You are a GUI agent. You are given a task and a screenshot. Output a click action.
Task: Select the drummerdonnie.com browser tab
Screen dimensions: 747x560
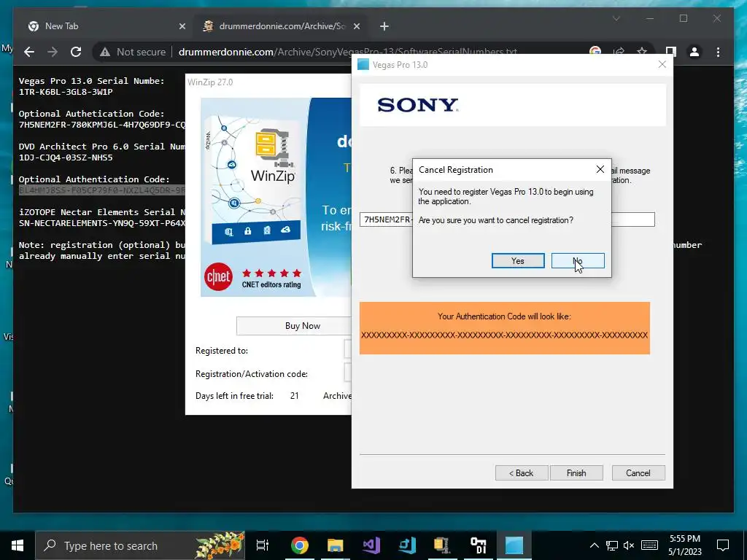coord(281,26)
